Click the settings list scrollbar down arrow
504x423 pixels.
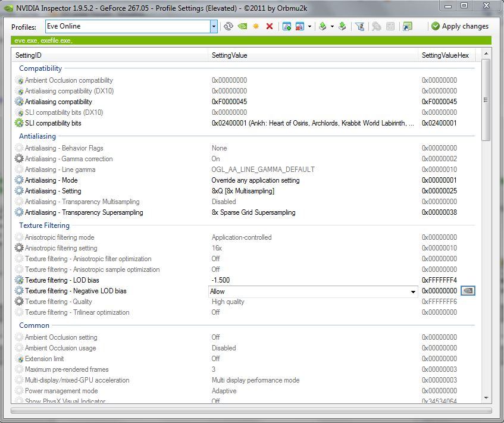click(486, 398)
